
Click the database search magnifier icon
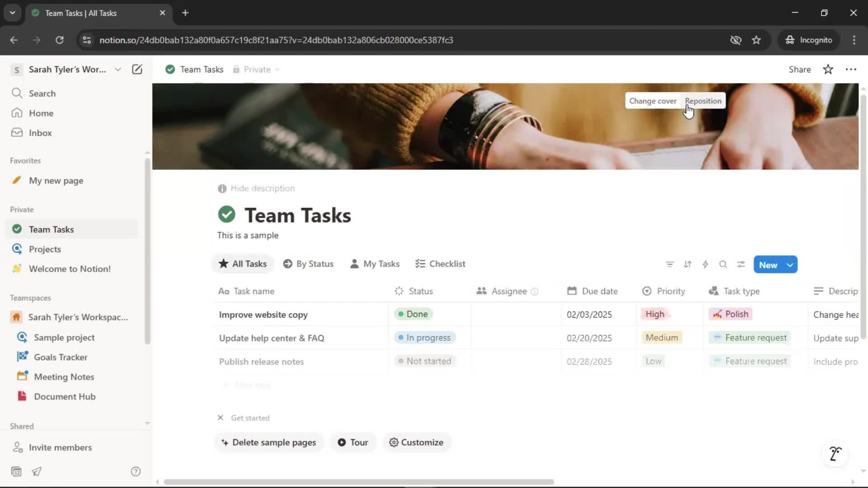point(723,264)
